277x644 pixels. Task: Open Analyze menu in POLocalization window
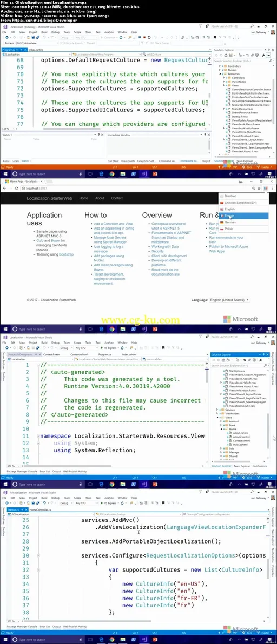[109, 498]
